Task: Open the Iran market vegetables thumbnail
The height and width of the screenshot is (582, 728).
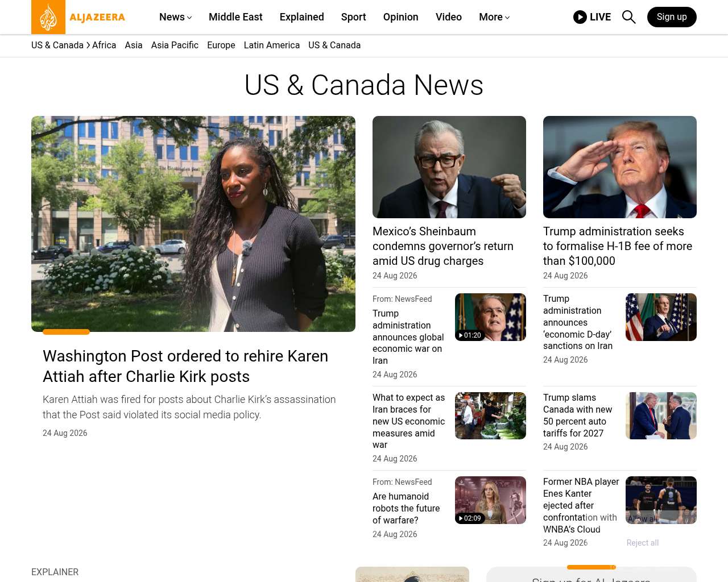Action: [x=490, y=416]
